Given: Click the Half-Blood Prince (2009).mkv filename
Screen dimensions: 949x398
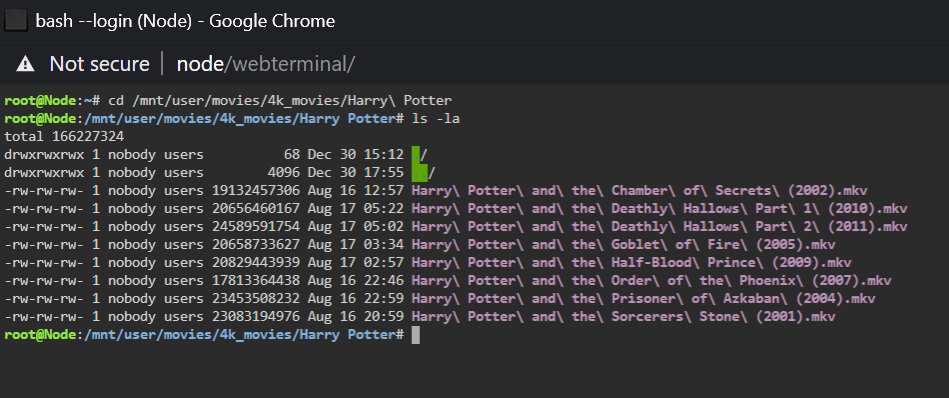Looking at the screenshot, I should (631, 263).
